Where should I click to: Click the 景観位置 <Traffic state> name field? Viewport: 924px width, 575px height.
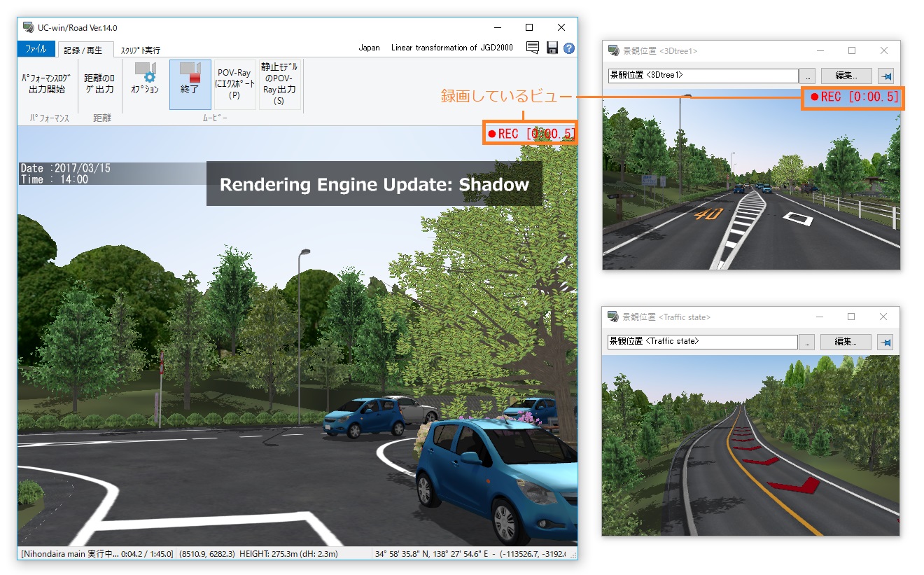[x=702, y=342]
